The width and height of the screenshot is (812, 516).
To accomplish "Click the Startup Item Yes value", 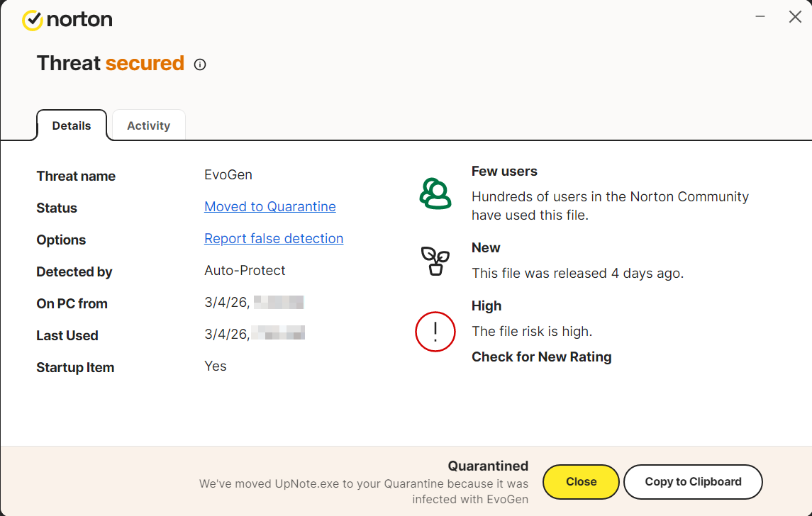I will click(x=216, y=366).
